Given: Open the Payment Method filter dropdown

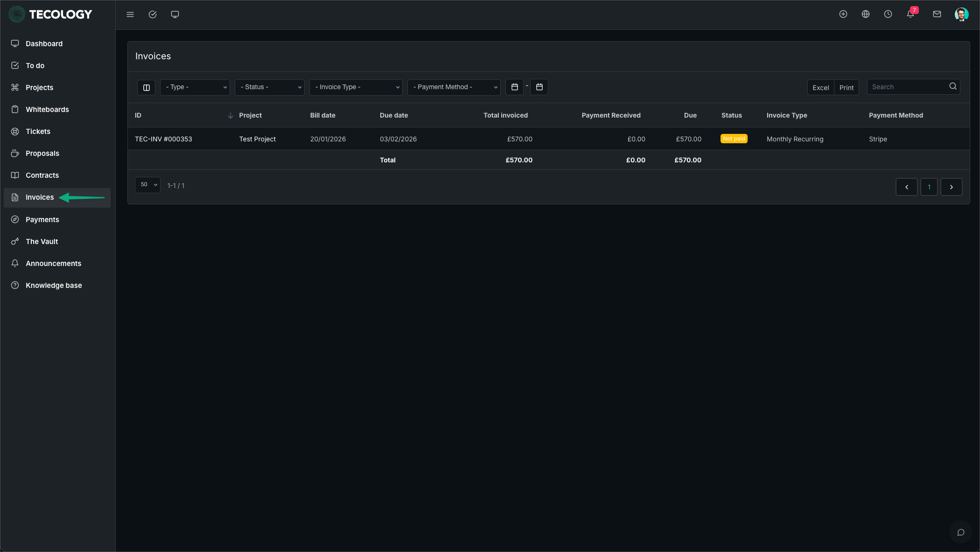Looking at the screenshot, I should point(454,87).
